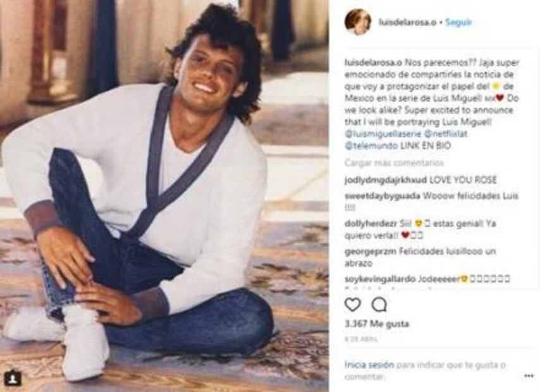Select the main post photo
The width and height of the screenshot is (540, 392).
(x=164, y=196)
